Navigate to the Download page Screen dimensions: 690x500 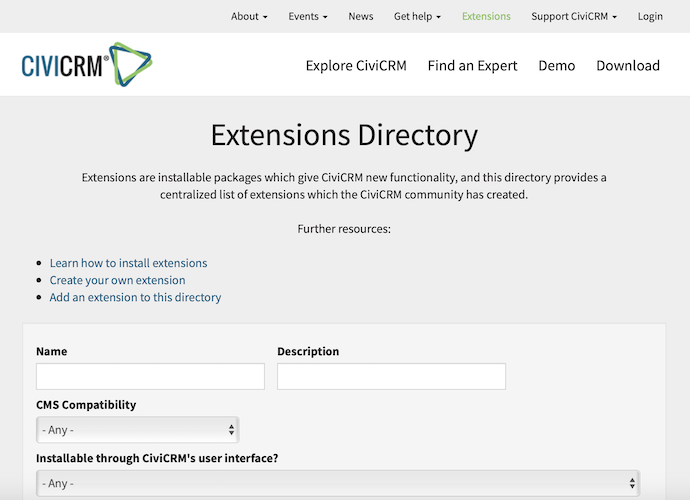pyautogui.click(x=628, y=66)
